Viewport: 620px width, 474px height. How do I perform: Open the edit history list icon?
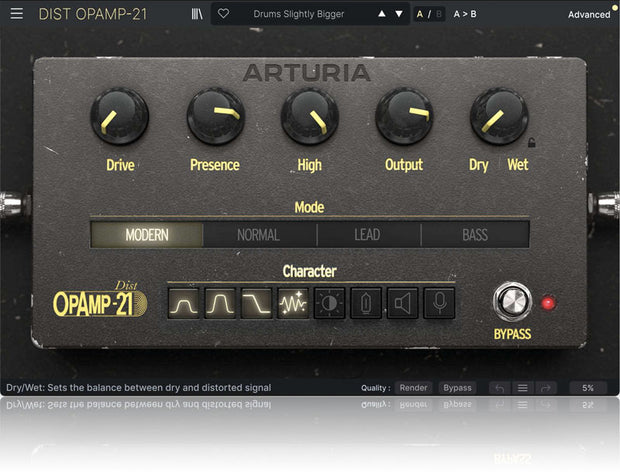522,388
